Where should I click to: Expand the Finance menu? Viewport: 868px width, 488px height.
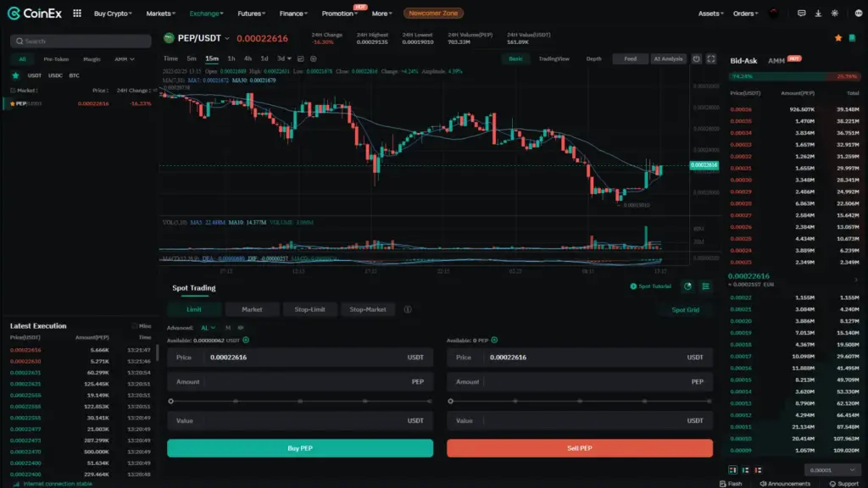tap(293, 14)
